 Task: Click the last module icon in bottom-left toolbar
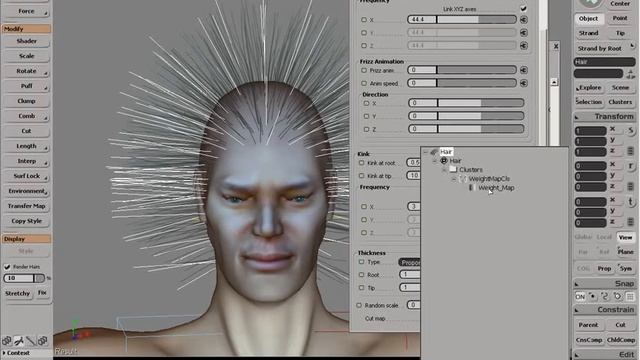click(x=42, y=340)
